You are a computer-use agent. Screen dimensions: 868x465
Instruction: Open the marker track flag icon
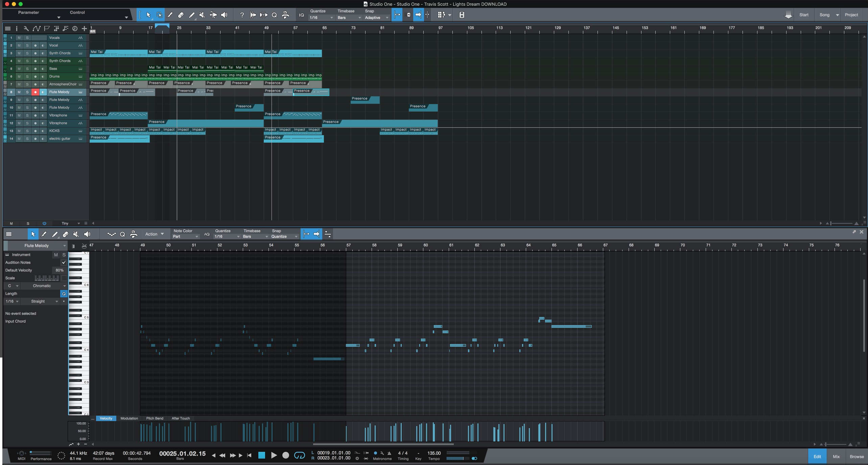pyautogui.click(x=47, y=29)
